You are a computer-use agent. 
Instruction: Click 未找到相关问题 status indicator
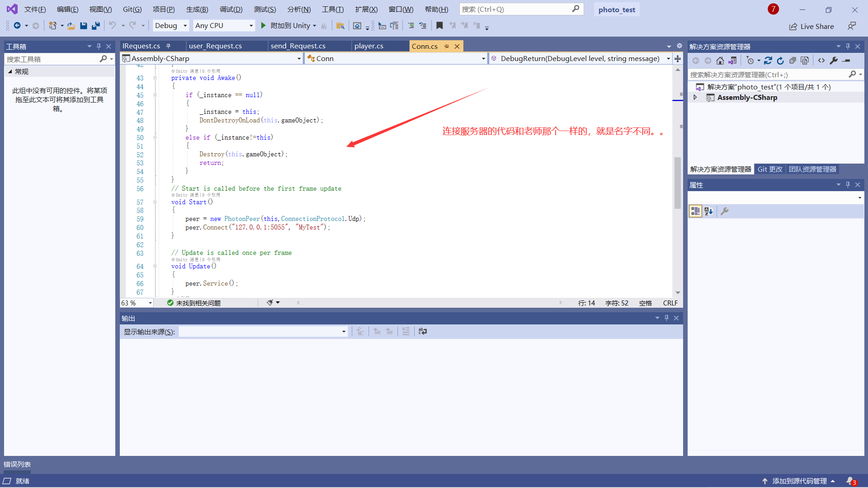(x=194, y=303)
